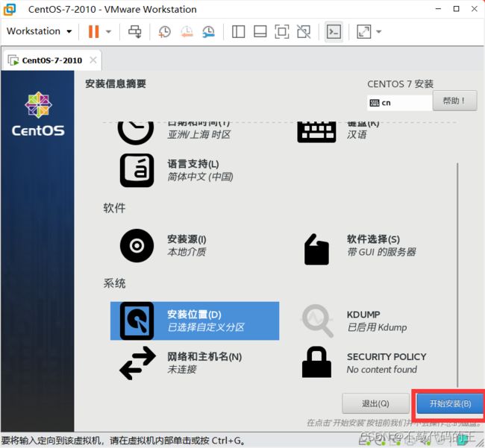Click the VMware Workstation title bar icon
This screenshot has width=485, height=448.
(x=9, y=9)
